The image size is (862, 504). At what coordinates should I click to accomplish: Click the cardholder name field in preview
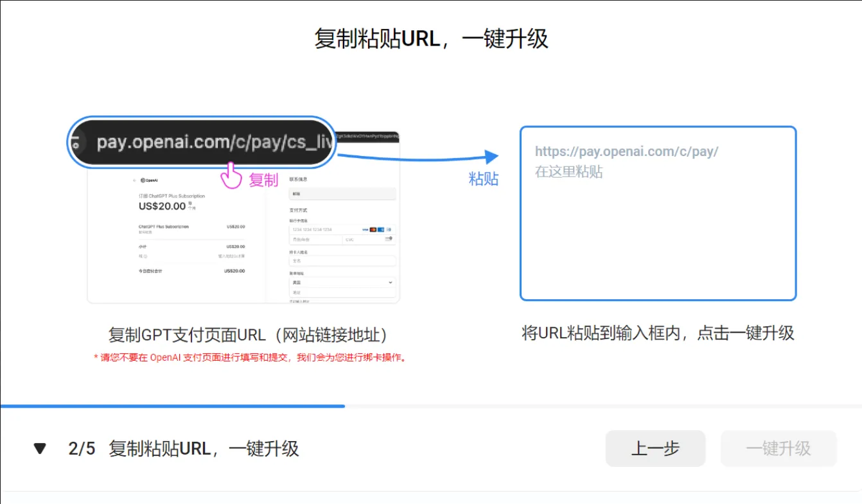click(x=342, y=261)
